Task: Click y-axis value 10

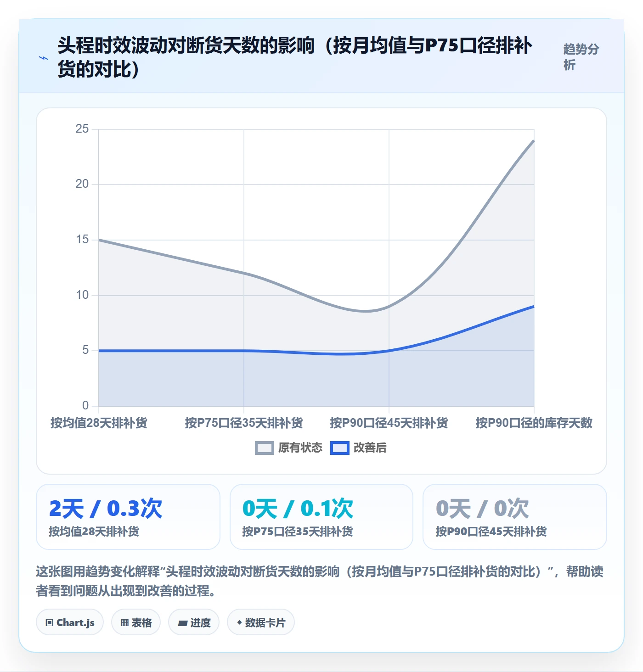Action: click(x=82, y=295)
